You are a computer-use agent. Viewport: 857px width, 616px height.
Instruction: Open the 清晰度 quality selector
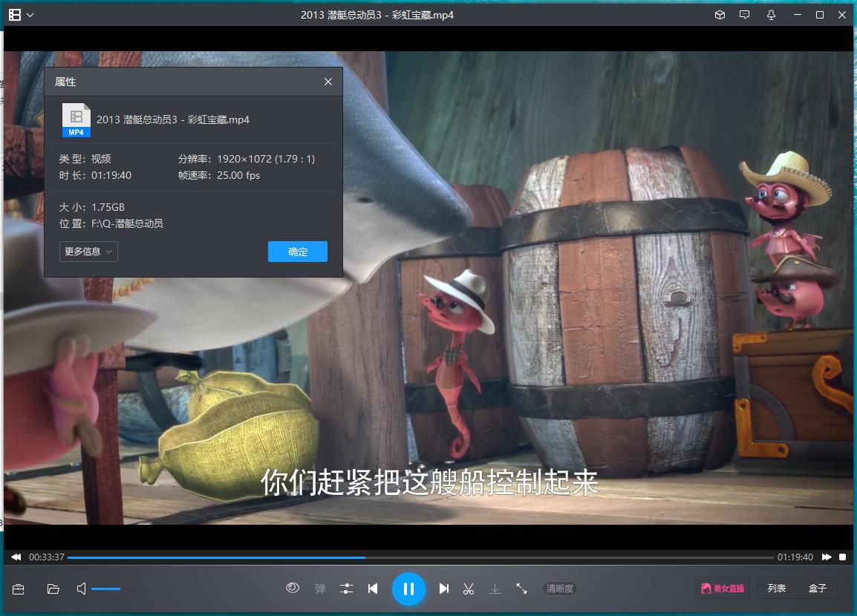tap(560, 589)
